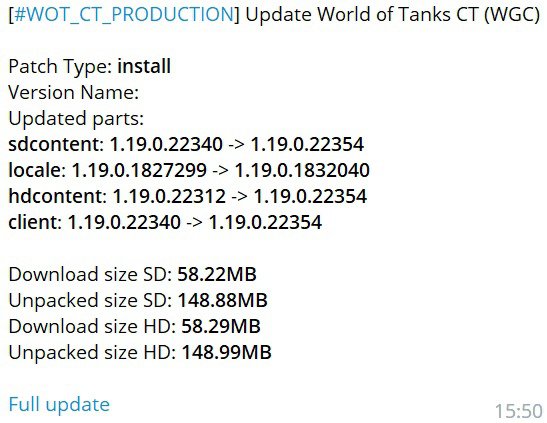Click the Updated parts label
The height and width of the screenshot is (423, 547).
pyautogui.click(x=76, y=119)
